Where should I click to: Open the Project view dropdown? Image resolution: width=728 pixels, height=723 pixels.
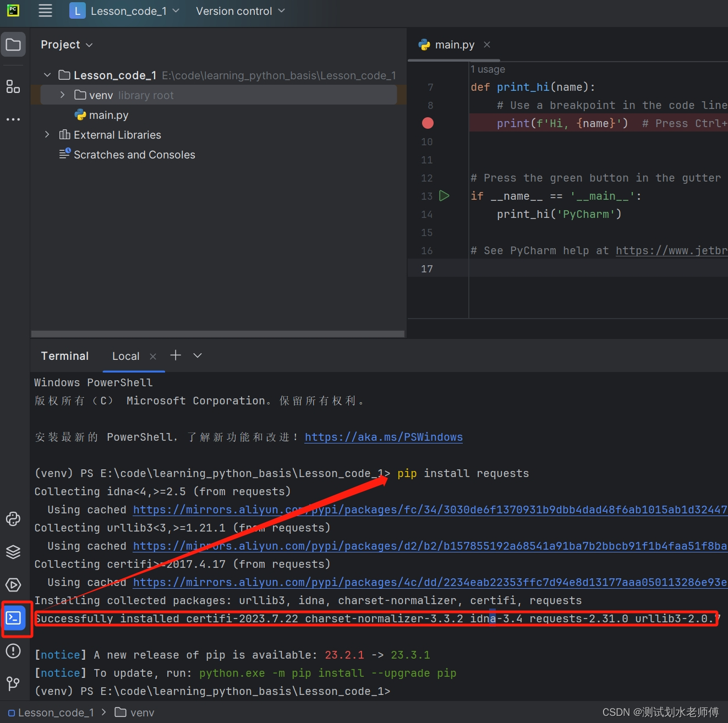(x=67, y=45)
